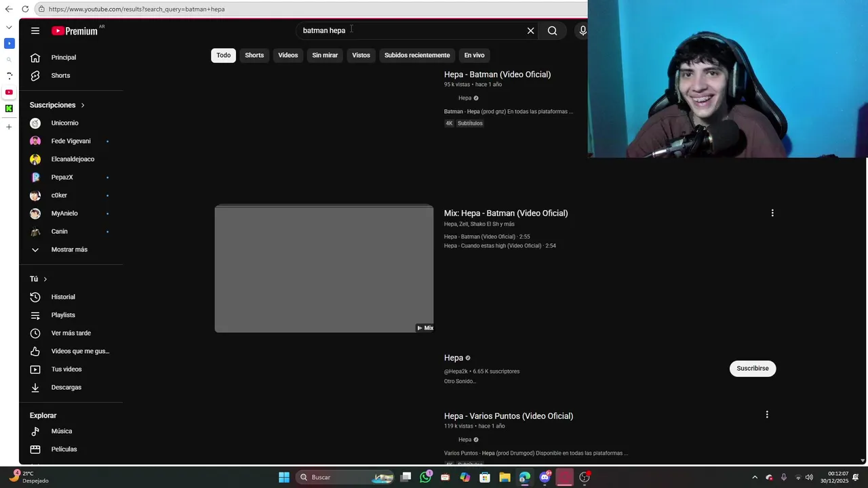Switch to the YouTube side tab

click(9, 92)
